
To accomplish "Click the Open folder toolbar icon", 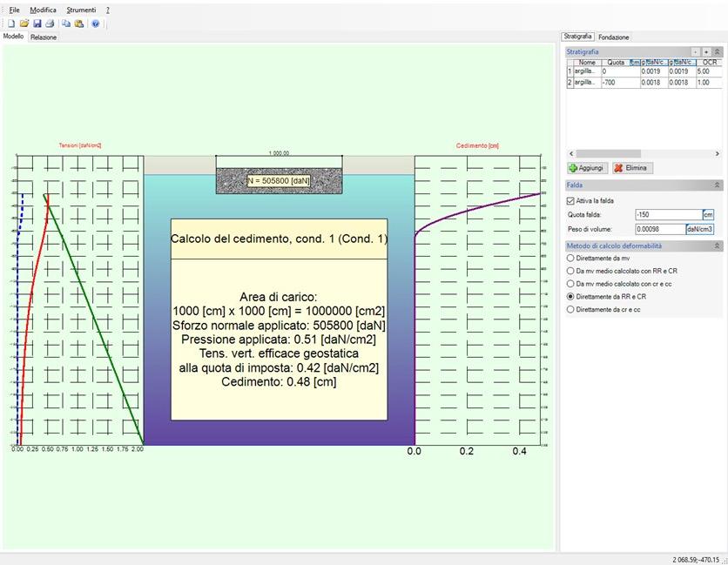I will [24, 24].
